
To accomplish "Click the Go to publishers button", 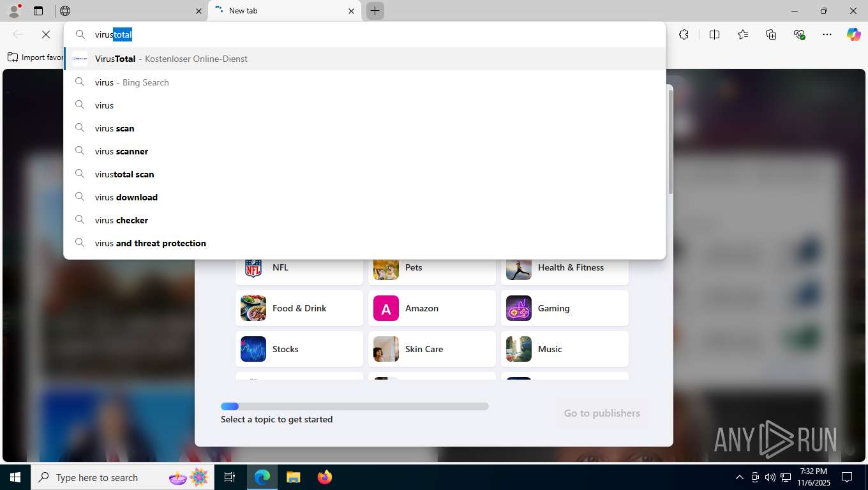I will 602,413.
